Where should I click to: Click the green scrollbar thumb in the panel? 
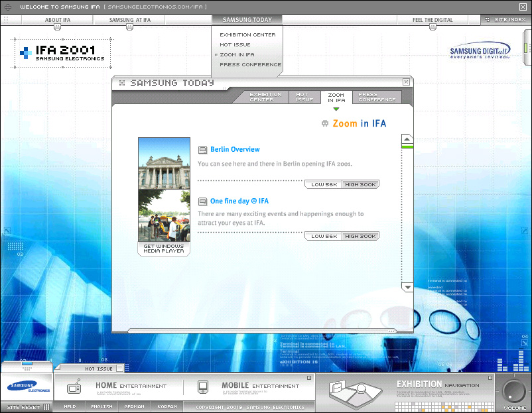coord(407,147)
